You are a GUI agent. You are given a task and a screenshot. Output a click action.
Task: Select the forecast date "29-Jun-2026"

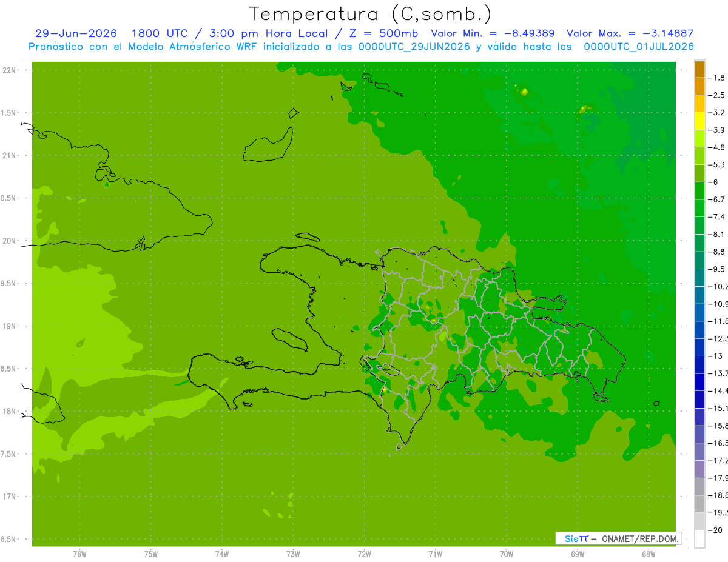[x=76, y=34]
